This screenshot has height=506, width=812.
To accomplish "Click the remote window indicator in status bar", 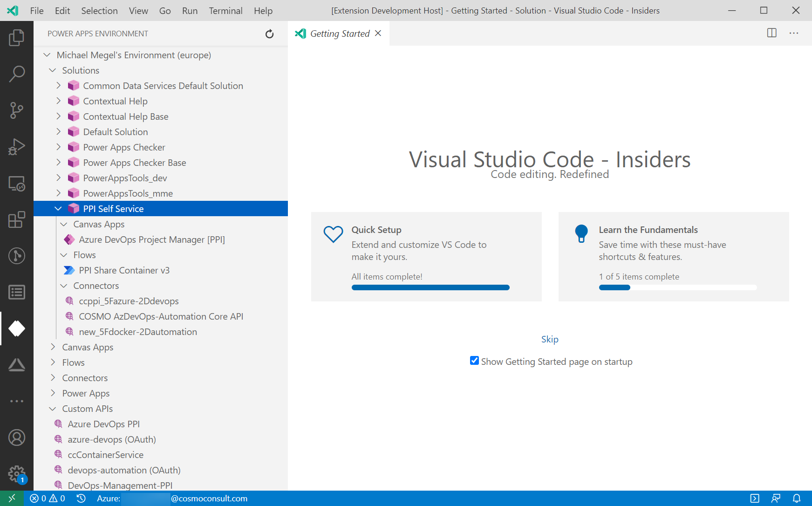I will tap(12, 498).
